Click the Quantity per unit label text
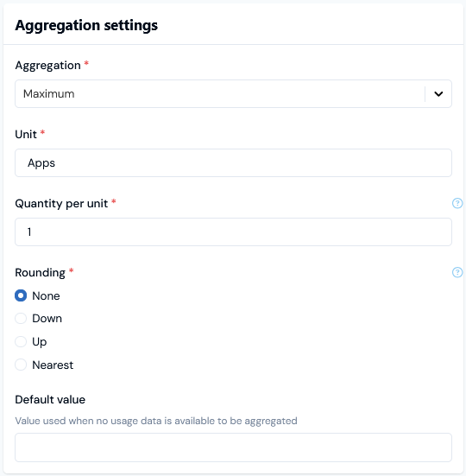This screenshot has height=476, width=466. coord(61,203)
